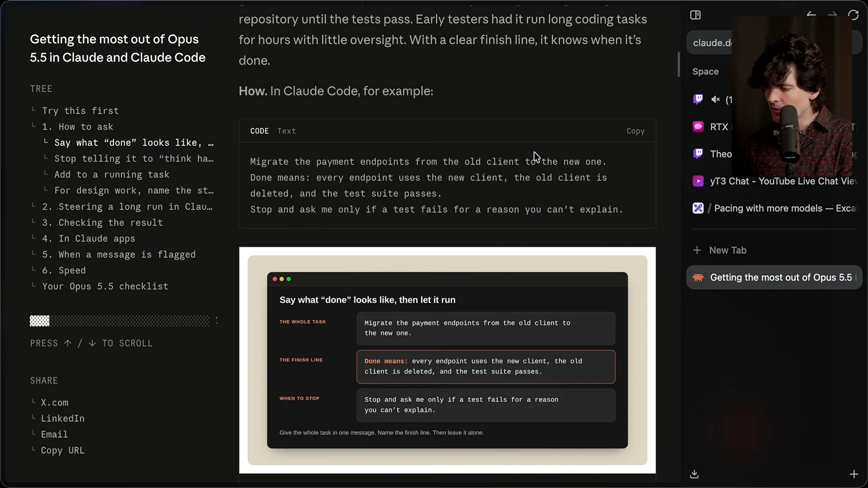The height and width of the screenshot is (488, 868).
Task: Click the page vertical scrollbar thumb
Action: tap(679, 65)
